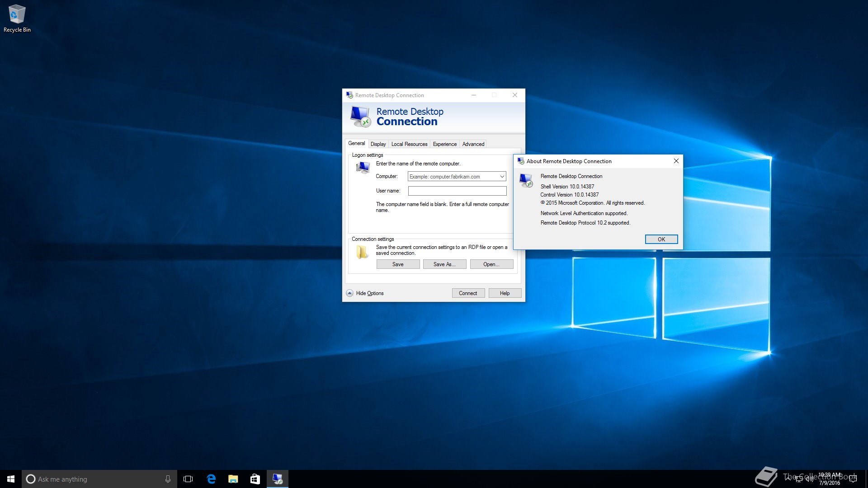Activate the Cortana microphone icon
The width and height of the screenshot is (868, 488).
click(168, 479)
